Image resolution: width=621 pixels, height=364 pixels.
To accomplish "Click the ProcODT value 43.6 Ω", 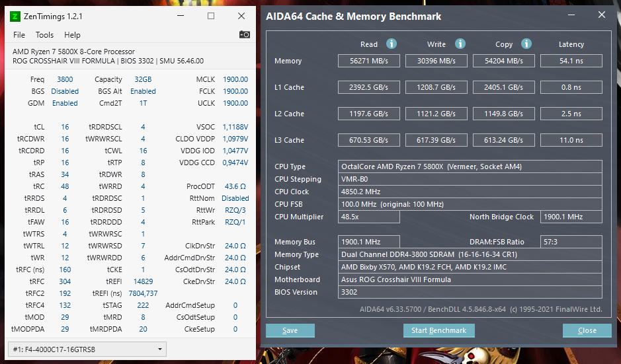I will click(235, 186).
